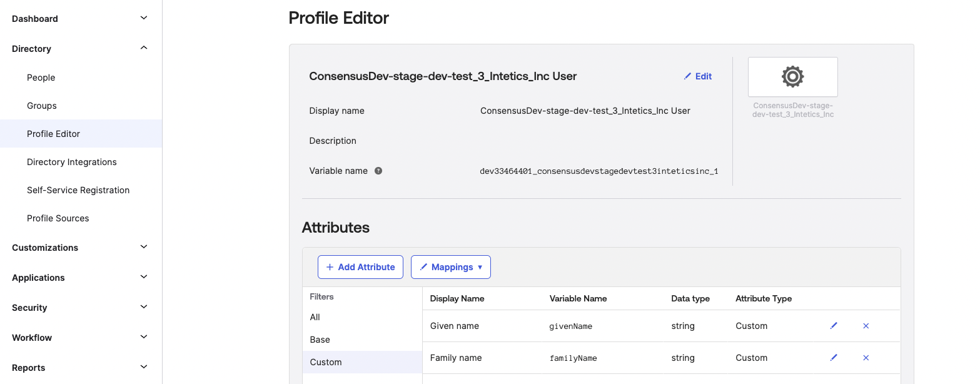
Task: Remove the Given name attribute via X icon
Action: click(x=866, y=326)
